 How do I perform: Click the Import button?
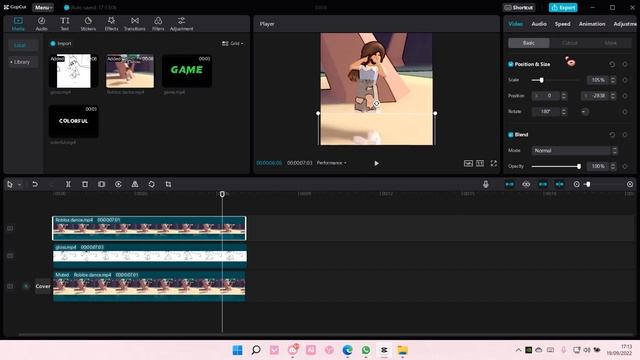coord(61,43)
